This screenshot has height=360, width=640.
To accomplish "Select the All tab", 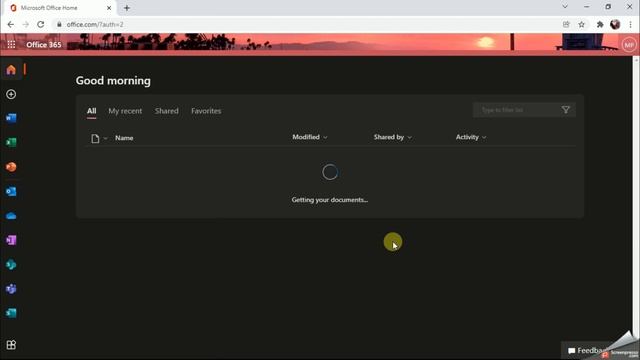I will point(91,111).
